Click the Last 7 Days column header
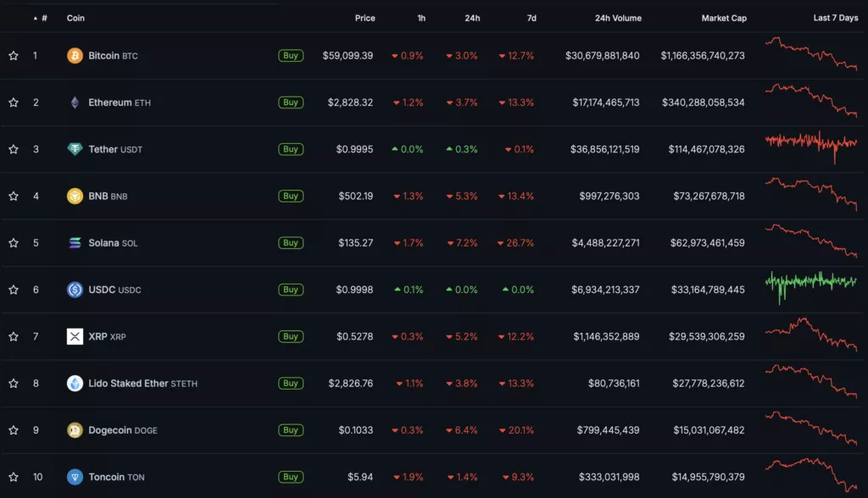Viewport: 868px width, 498px height. click(x=835, y=18)
